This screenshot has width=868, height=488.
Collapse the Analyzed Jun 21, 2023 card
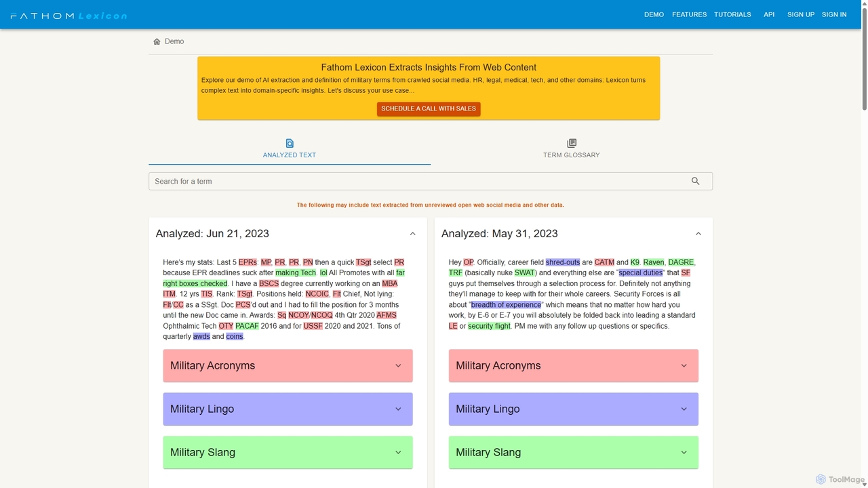click(412, 234)
